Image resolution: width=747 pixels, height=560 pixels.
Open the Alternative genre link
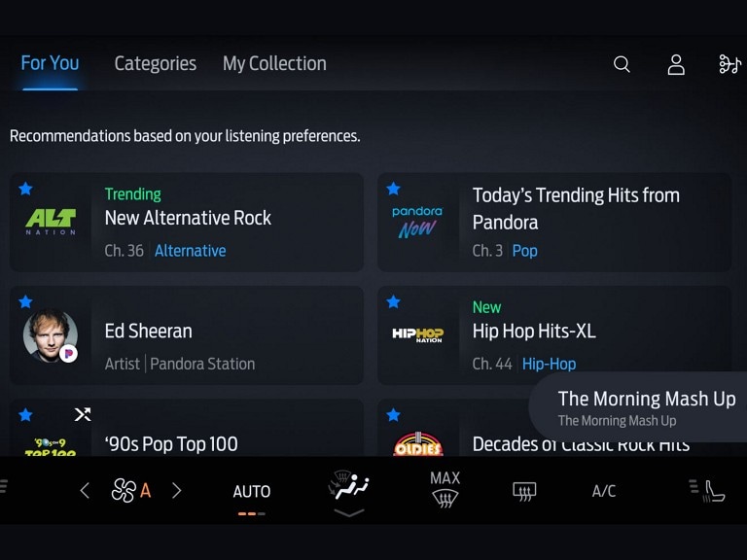(190, 251)
